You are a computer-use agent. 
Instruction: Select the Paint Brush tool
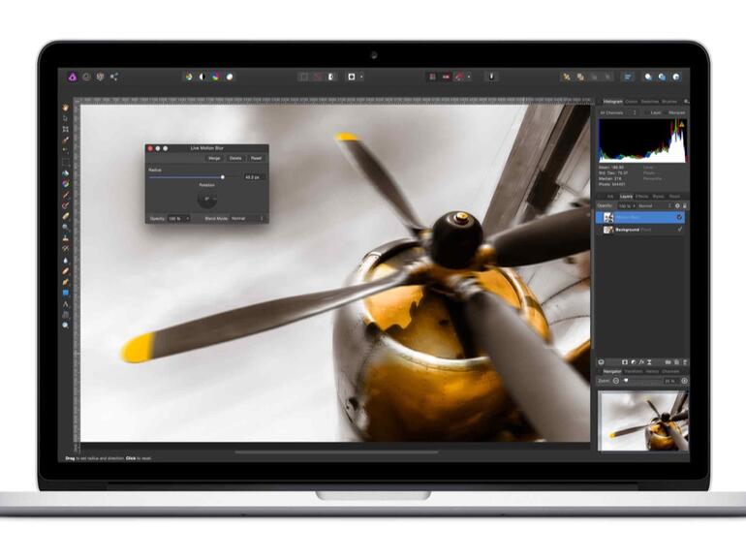click(x=66, y=195)
